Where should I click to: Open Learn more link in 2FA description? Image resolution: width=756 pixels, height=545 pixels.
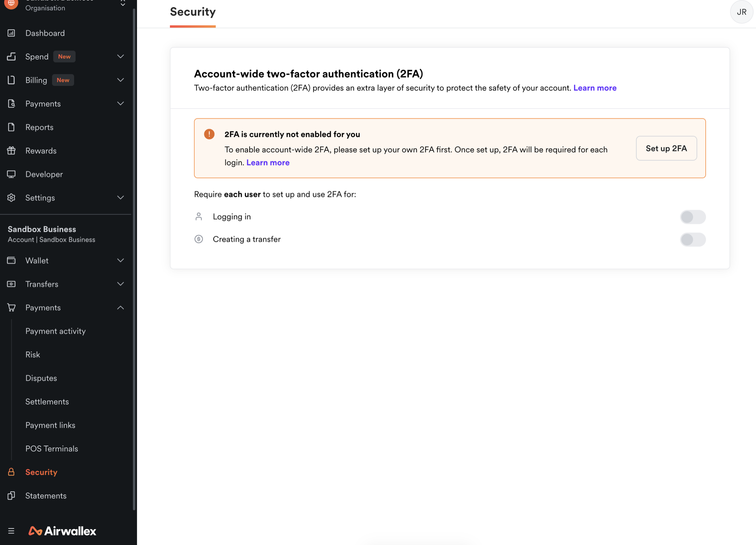pos(595,88)
